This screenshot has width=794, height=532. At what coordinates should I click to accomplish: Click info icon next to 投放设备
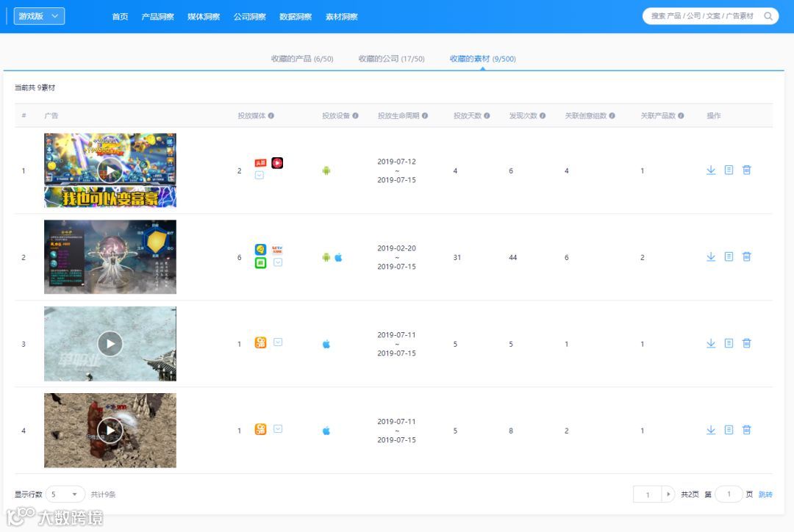(356, 116)
